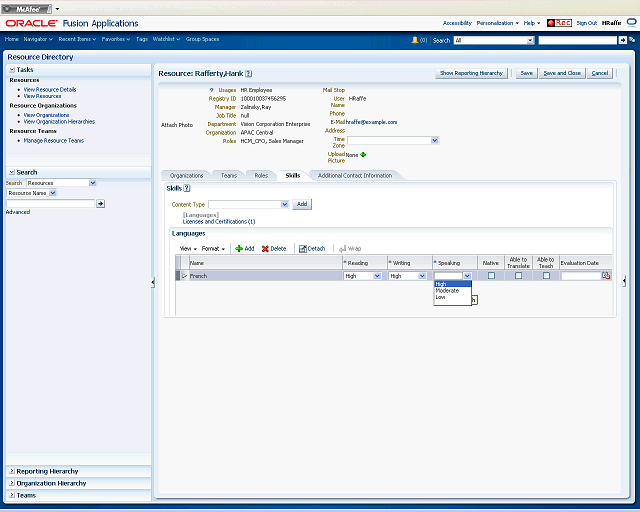Expand the Reporting Hierarchy panel

[x=12, y=471]
